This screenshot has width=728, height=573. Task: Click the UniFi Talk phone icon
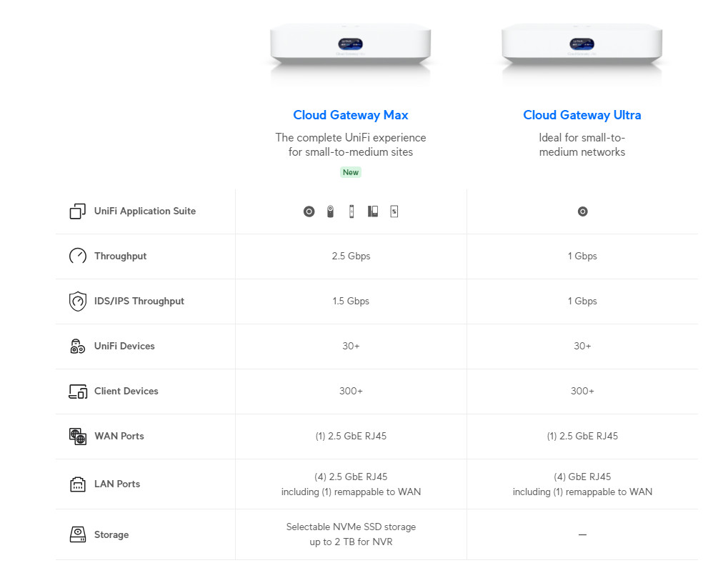373,211
